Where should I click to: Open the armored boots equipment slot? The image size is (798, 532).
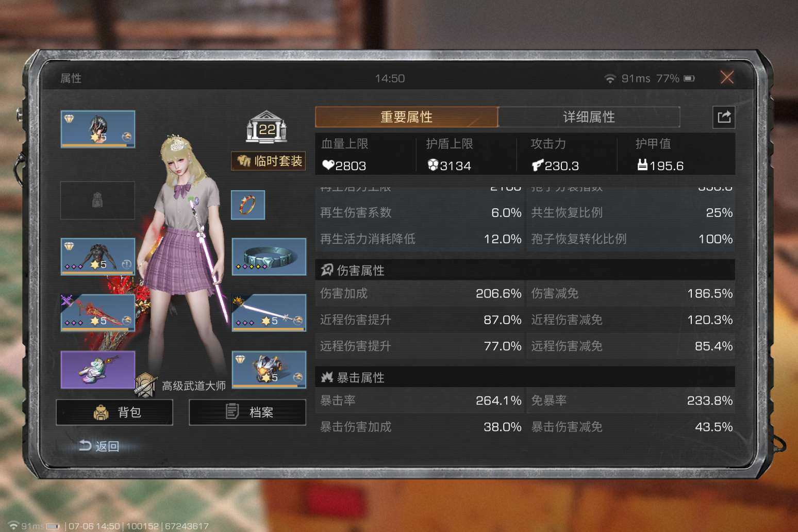coord(269,369)
